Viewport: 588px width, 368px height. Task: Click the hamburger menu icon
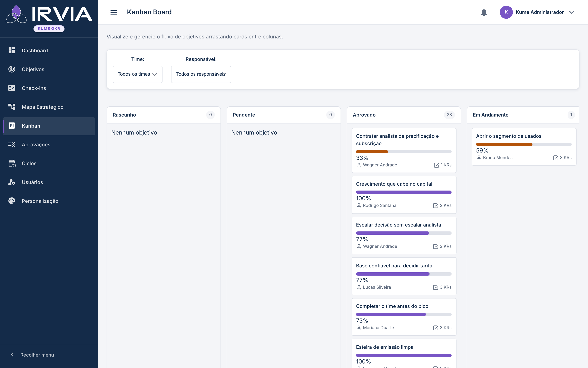pyautogui.click(x=114, y=12)
